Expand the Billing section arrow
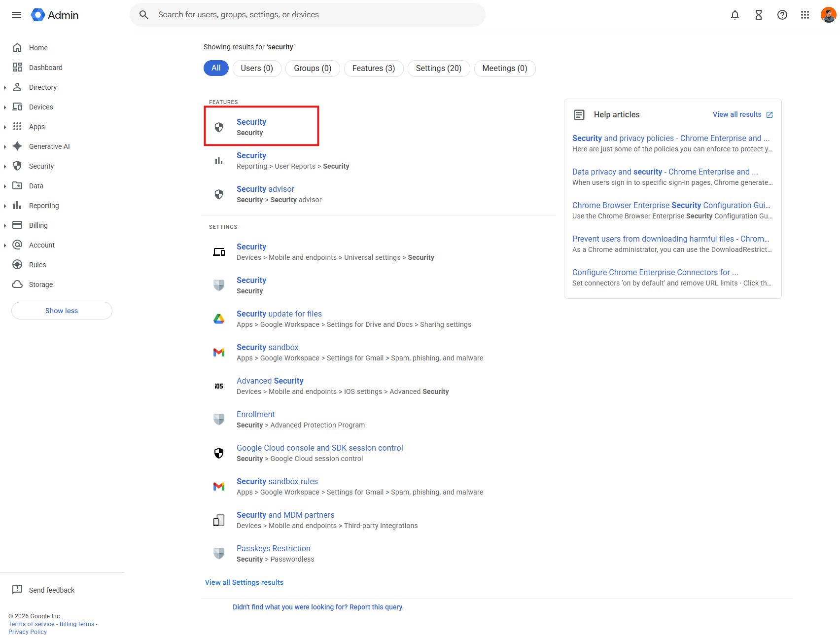840x638 pixels. click(x=5, y=226)
